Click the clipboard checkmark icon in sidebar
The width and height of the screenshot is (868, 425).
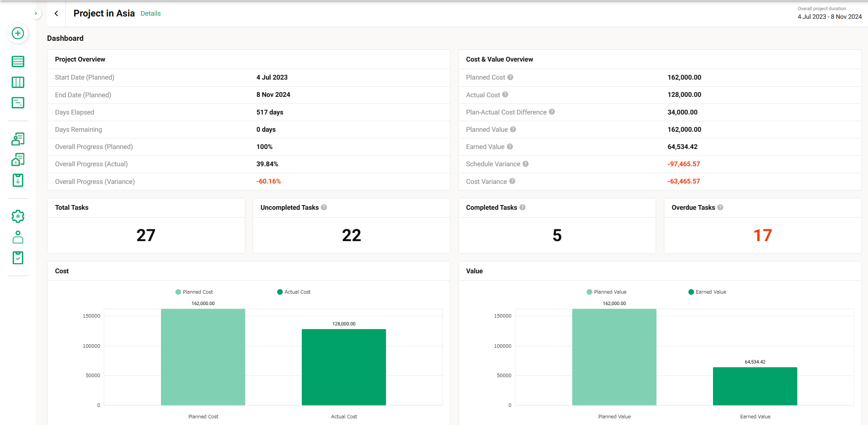tap(18, 258)
